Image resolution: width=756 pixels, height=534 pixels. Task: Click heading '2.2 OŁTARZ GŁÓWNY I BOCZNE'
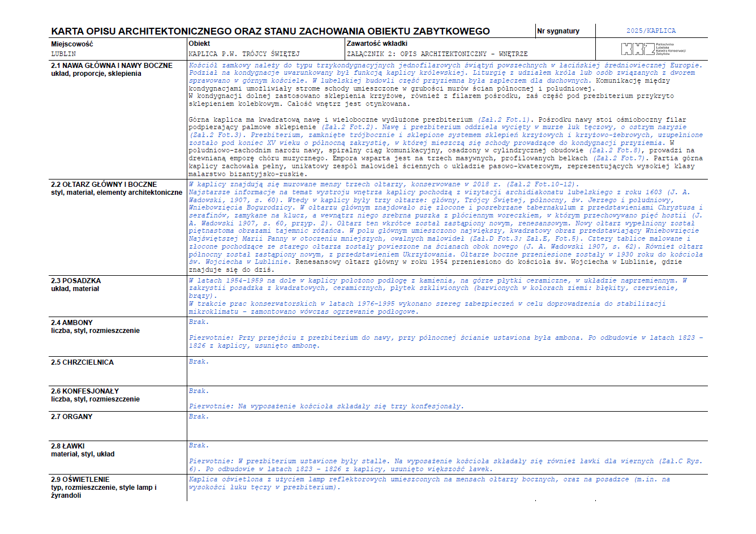click(104, 185)
